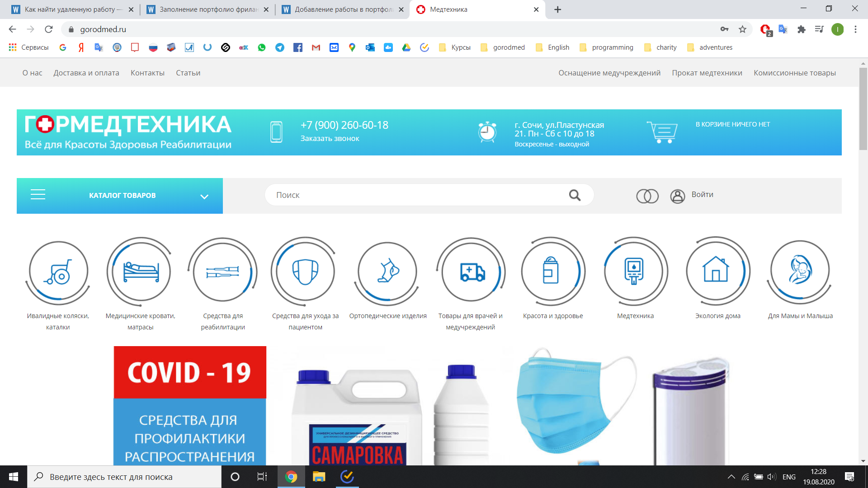Open Google Translate extension icon
Viewport: 868px width, 488px height.
pos(783,29)
